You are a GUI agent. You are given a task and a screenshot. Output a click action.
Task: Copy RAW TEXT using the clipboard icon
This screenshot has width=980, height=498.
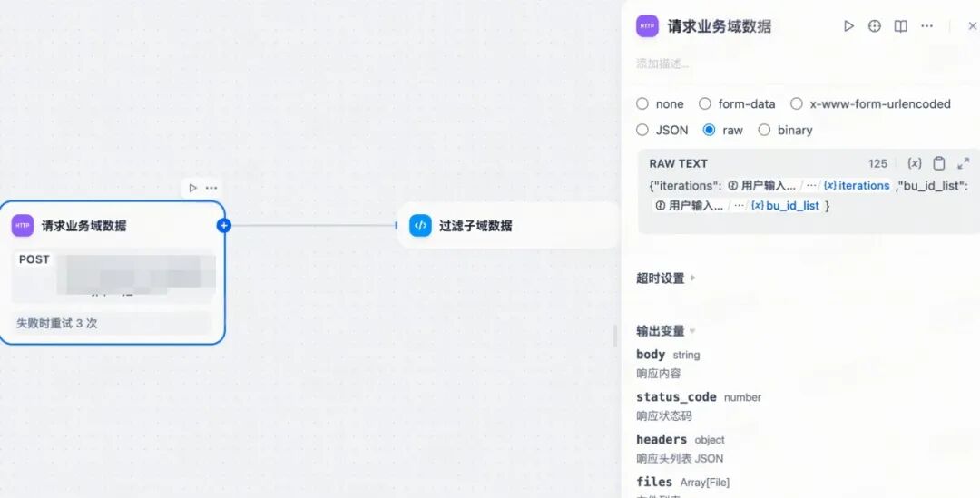939,163
